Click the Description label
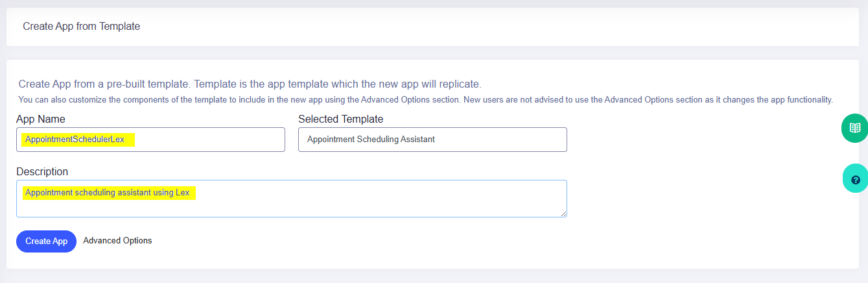The image size is (868, 283). pos(42,172)
